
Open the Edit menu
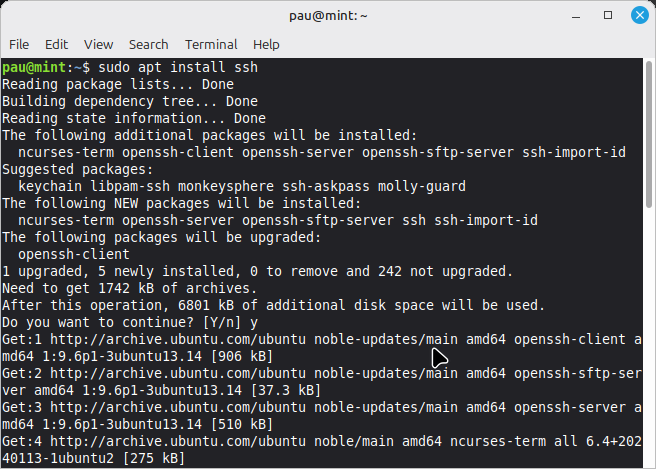coord(56,44)
